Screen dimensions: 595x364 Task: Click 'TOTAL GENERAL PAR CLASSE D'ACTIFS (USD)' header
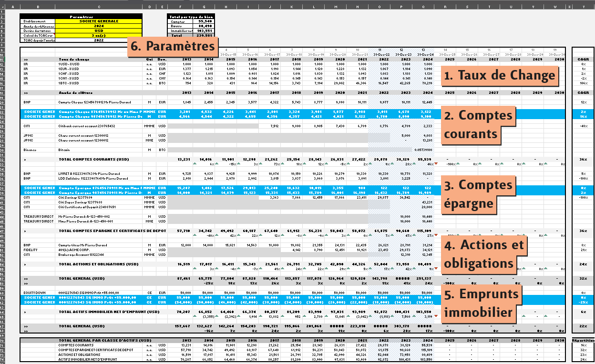pos(104,340)
